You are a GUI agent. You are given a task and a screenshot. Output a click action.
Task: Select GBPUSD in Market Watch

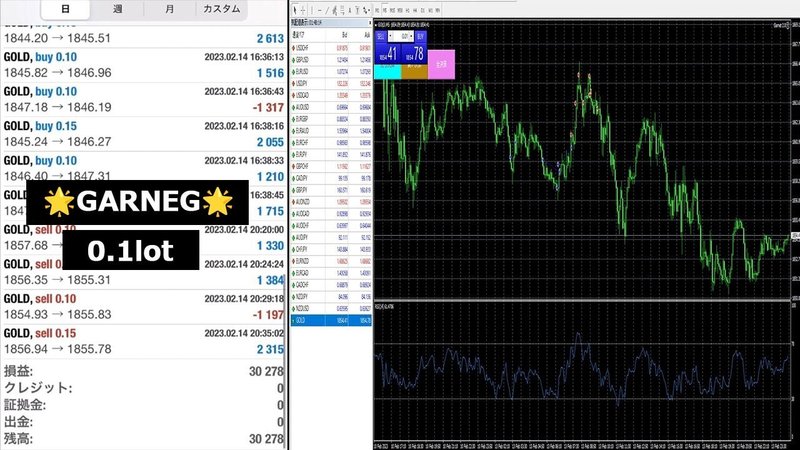coord(331,60)
